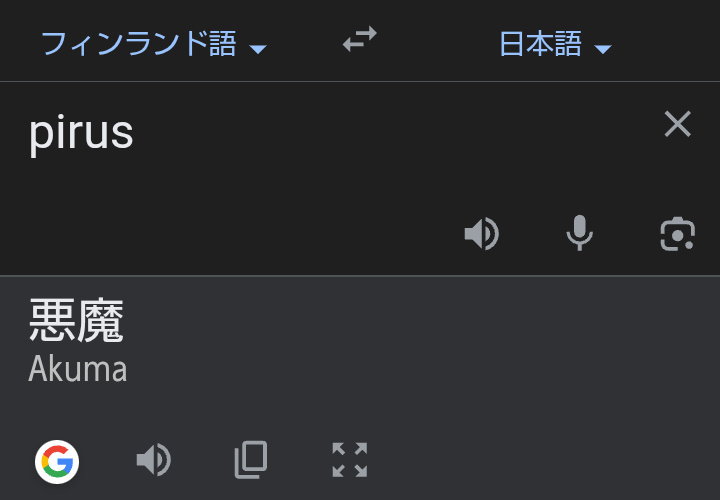Listen to source word pirus
This screenshot has width=720, height=500.
pyautogui.click(x=481, y=234)
